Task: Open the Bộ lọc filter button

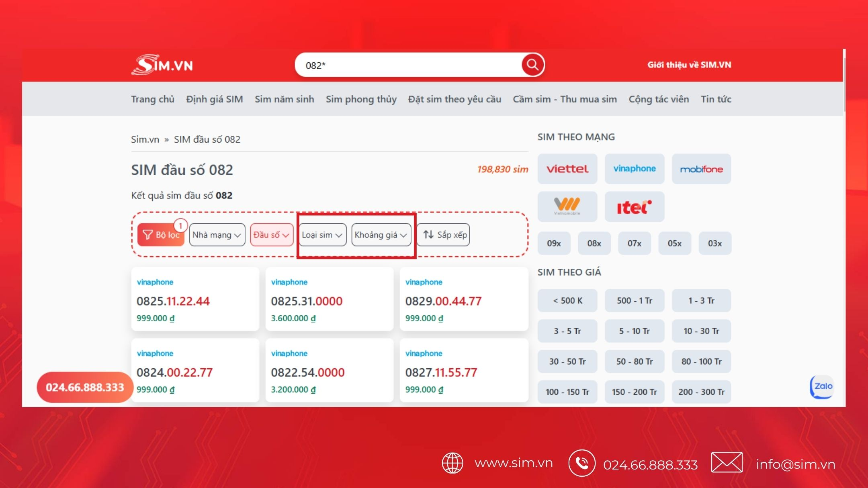Action: coord(161,235)
